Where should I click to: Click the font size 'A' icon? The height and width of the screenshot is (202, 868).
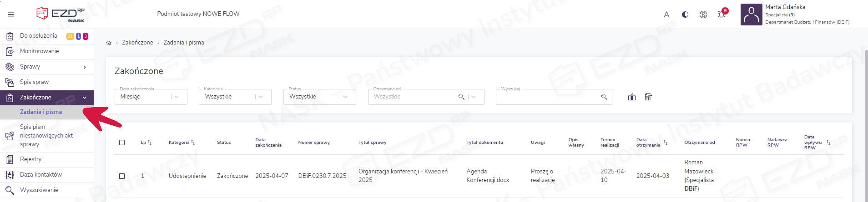[x=666, y=15]
